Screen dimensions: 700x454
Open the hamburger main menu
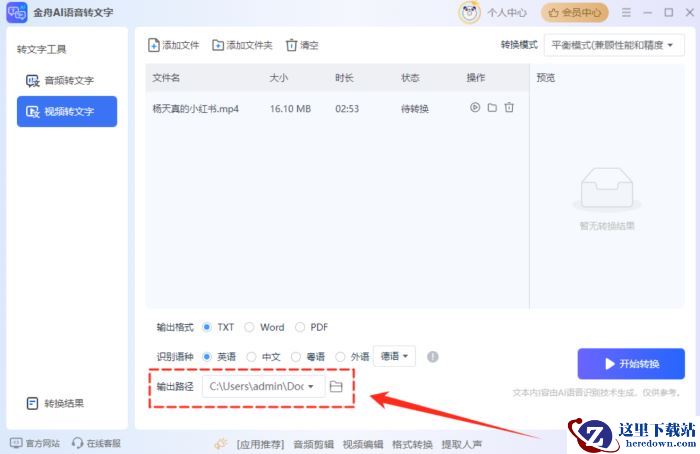coord(626,12)
